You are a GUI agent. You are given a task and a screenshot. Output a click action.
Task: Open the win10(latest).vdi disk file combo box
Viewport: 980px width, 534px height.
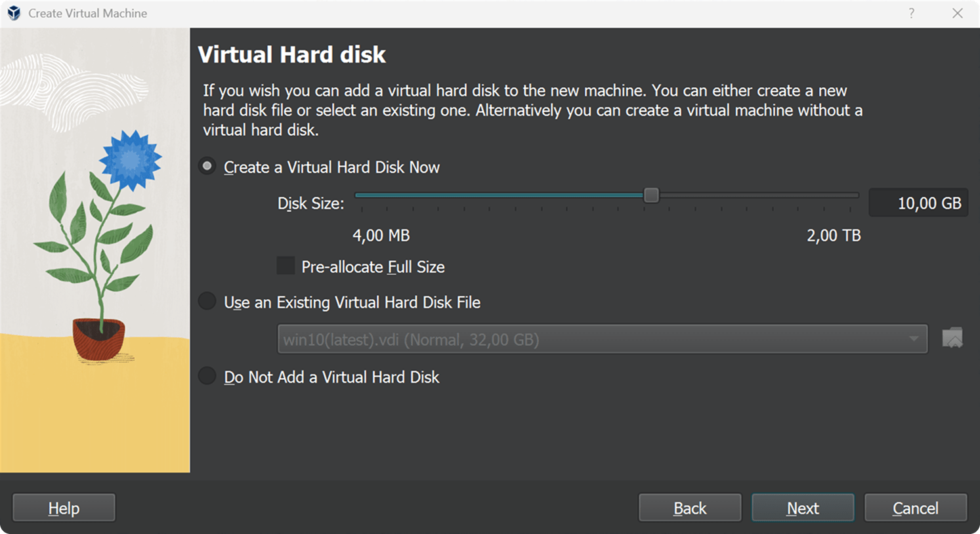click(591, 339)
